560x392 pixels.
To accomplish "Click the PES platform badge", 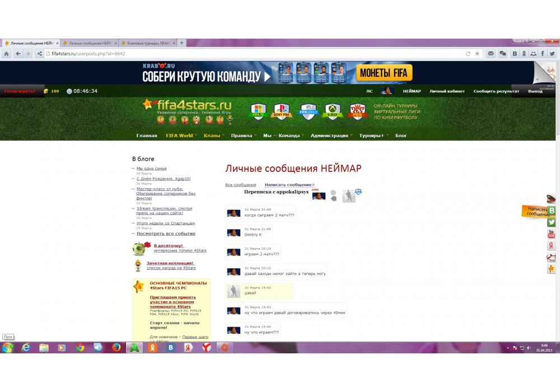I will click(358, 111).
